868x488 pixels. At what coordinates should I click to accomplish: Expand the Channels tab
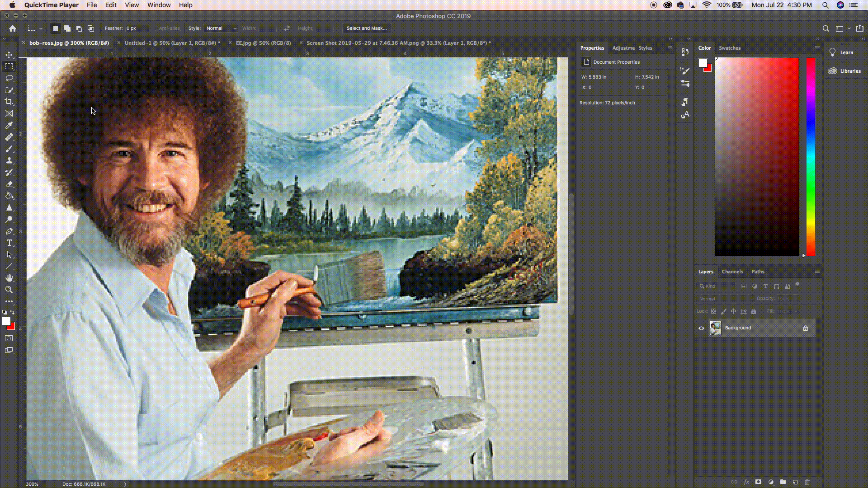tap(733, 272)
